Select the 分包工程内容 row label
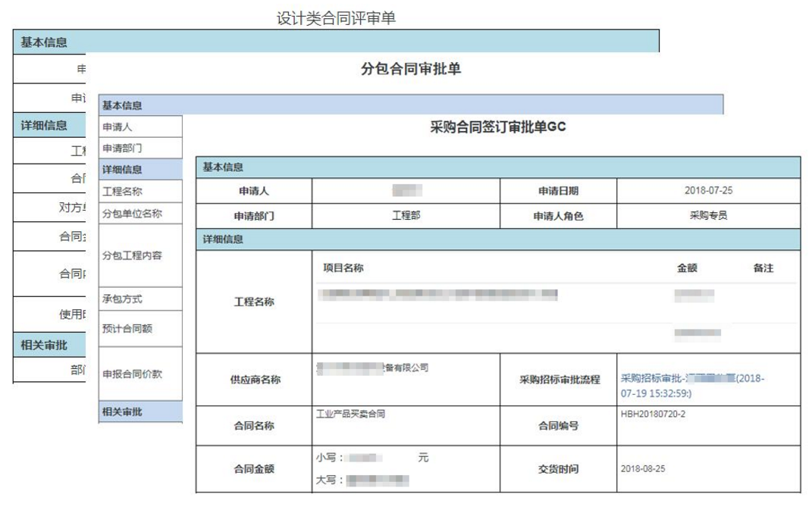Image resolution: width=812 pixels, height=510 pixels. point(132,255)
